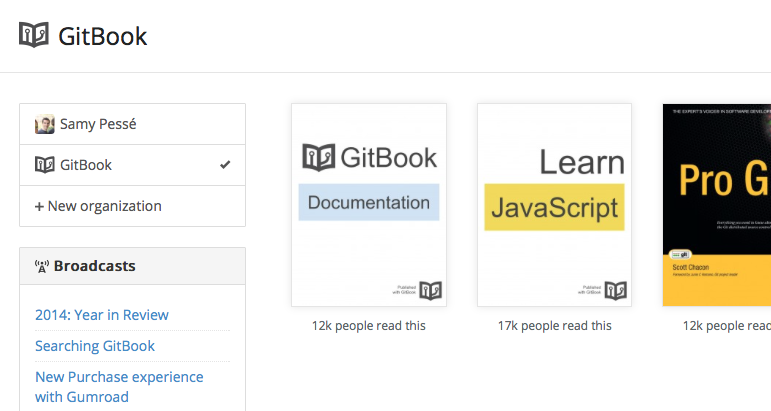The width and height of the screenshot is (771, 411).
Task: Click the GitBook logo icon in header
Action: click(33, 35)
